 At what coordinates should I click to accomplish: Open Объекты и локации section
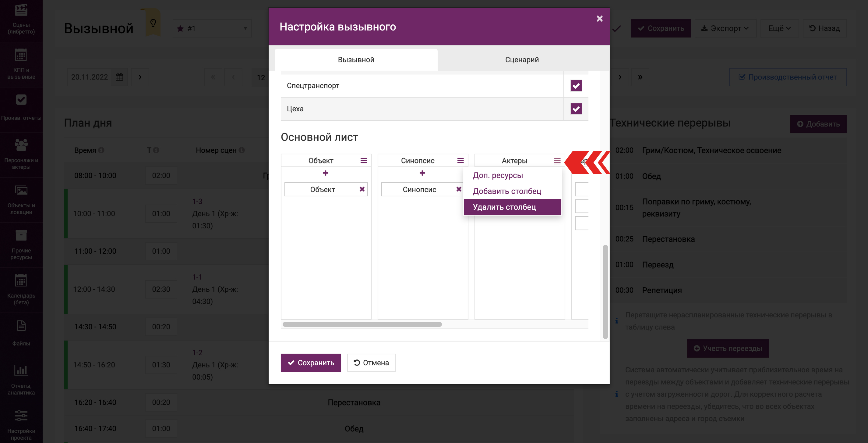coord(21,200)
